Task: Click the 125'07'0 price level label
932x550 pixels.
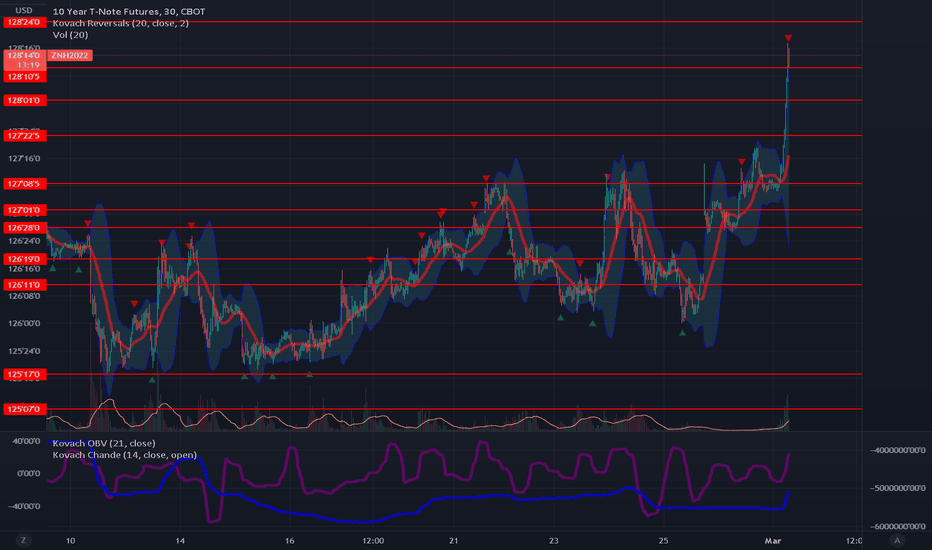Action: coord(24,409)
